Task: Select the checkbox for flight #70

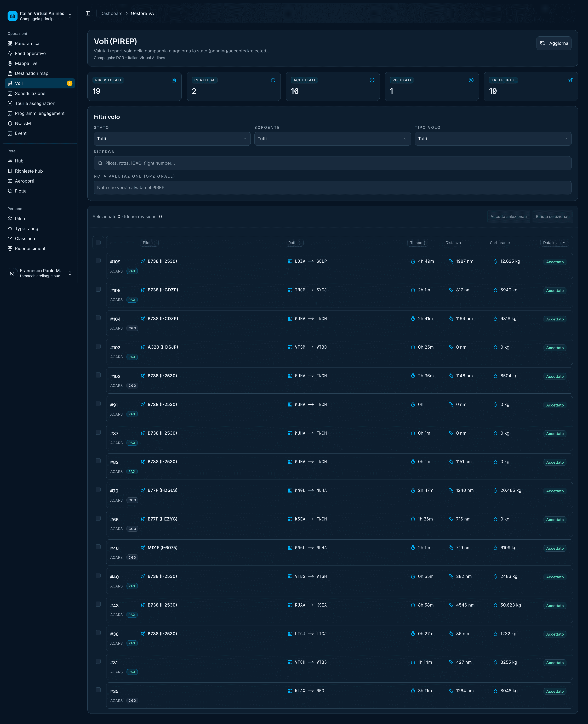Action: tap(98, 490)
